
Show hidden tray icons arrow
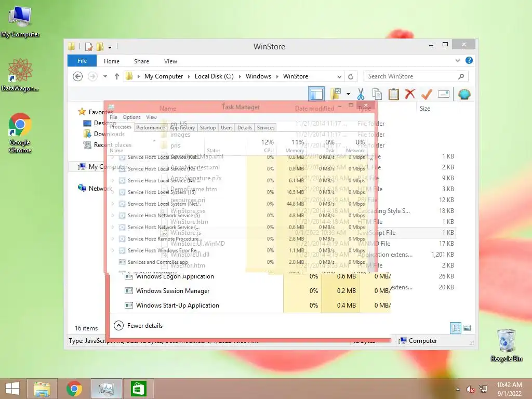pyautogui.click(x=458, y=389)
